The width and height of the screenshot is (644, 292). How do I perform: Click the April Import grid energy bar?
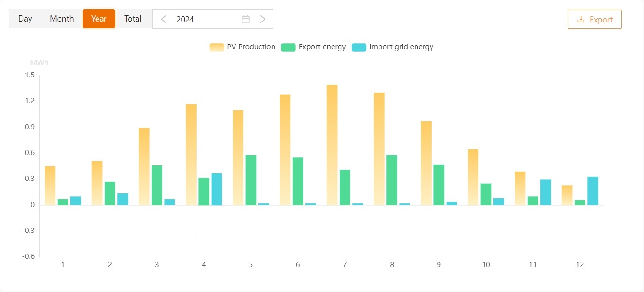pyautogui.click(x=217, y=189)
